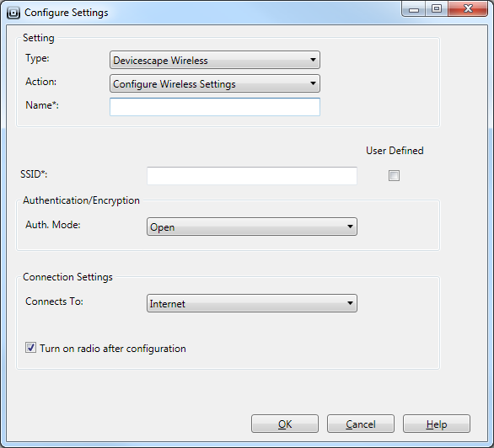The width and height of the screenshot is (494, 448).
Task: Enable the User Defined SSID checkbox
Action: [394, 175]
